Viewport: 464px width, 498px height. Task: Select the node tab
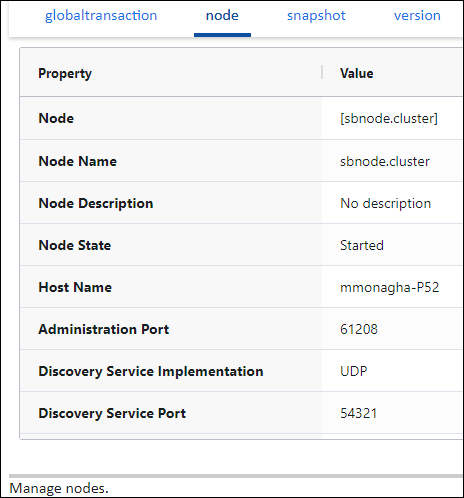pyautogui.click(x=222, y=16)
